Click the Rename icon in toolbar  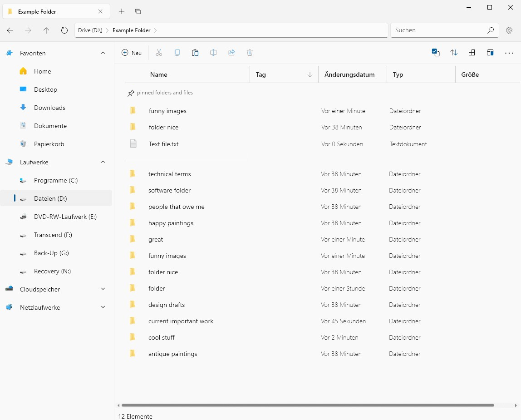213,53
